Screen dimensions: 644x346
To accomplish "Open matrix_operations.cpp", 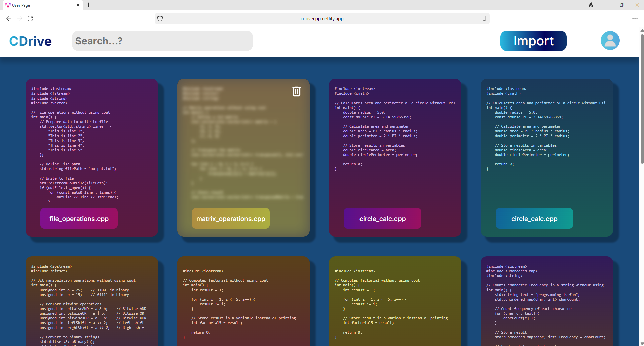I will coord(231,219).
